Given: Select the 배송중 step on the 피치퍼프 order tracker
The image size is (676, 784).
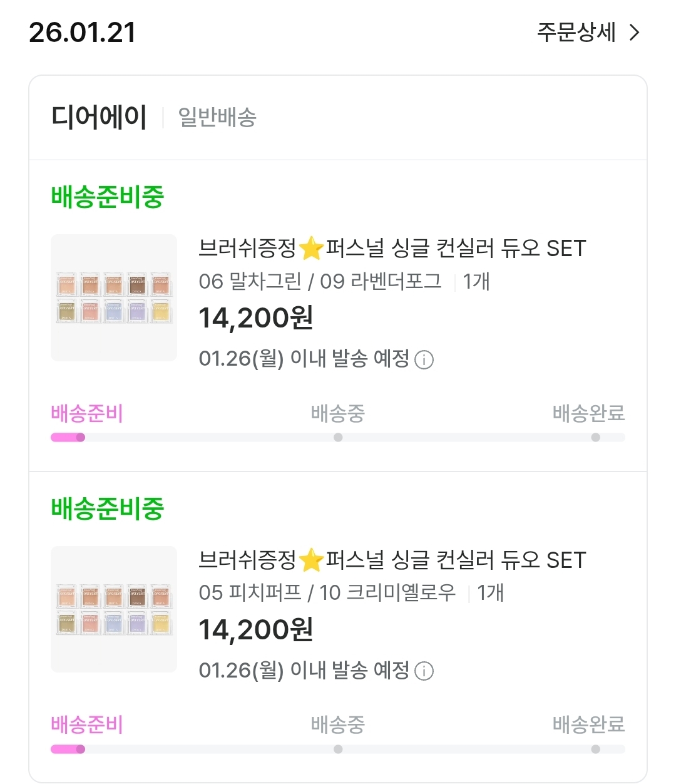Looking at the screenshot, I should pyautogui.click(x=338, y=725).
